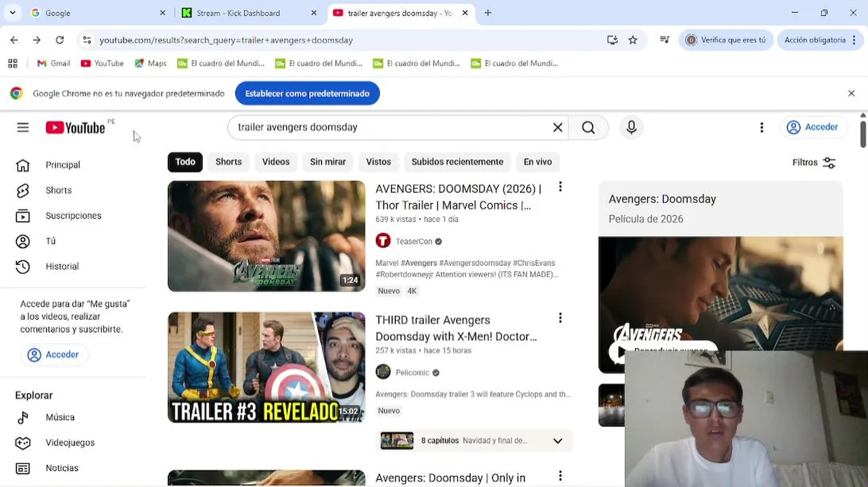Play the Thor Trailer video thumbnail
Screen dimensions: 868x487
point(266,236)
